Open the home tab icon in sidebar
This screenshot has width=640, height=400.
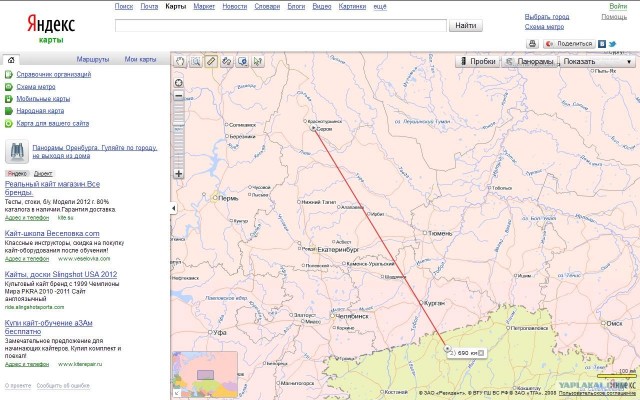click(11, 60)
